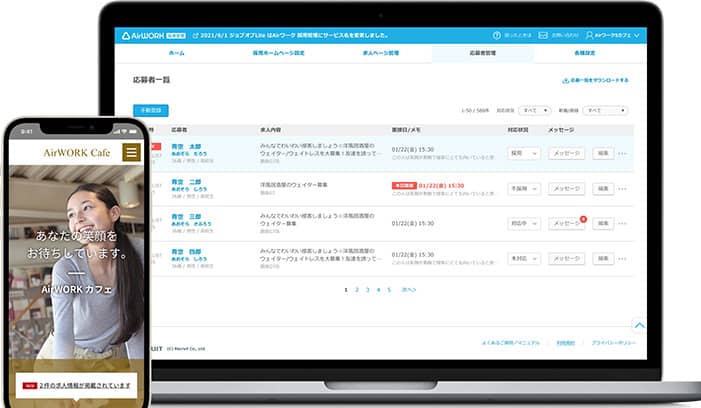Viewport: 701px width, 408px height.
Task: Expand status dropdown for 青空 二郎
Action: coord(523,189)
